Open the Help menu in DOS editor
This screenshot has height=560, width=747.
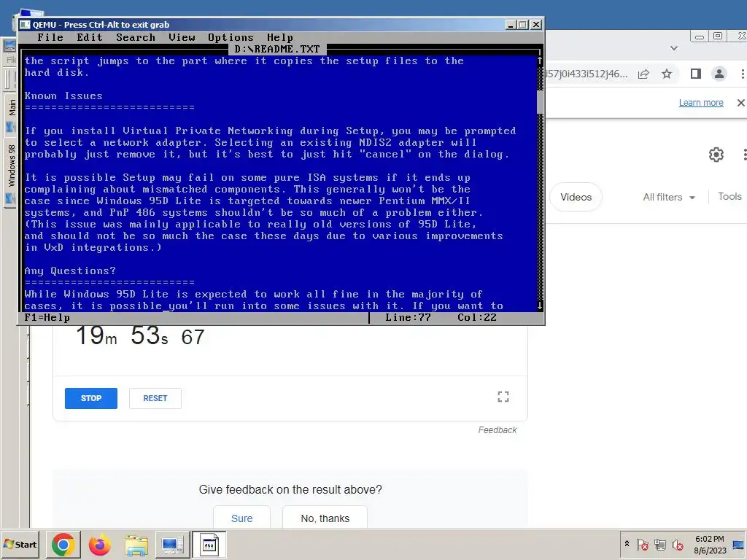(x=279, y=38)
